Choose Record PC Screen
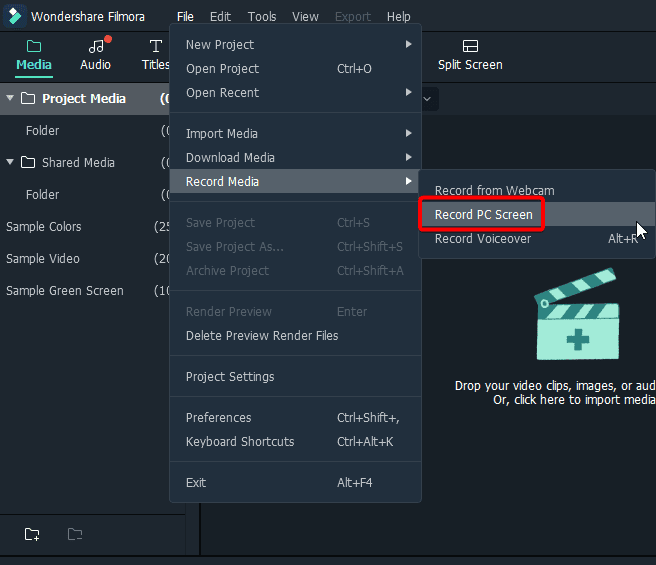This screenshot has height=565, width=656. [537, 214]
